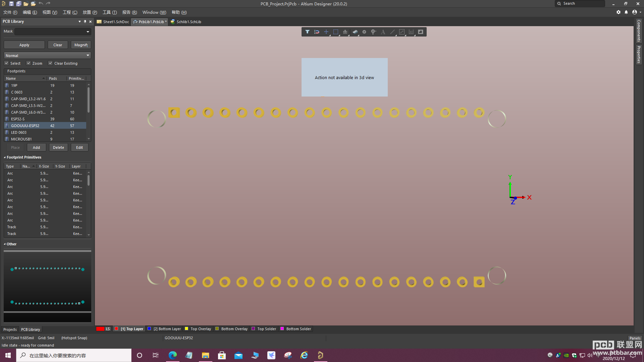Viewport: 644px width, 362px height.
Task: Open the Snapping magnet tool
Action: click(317, 32)
